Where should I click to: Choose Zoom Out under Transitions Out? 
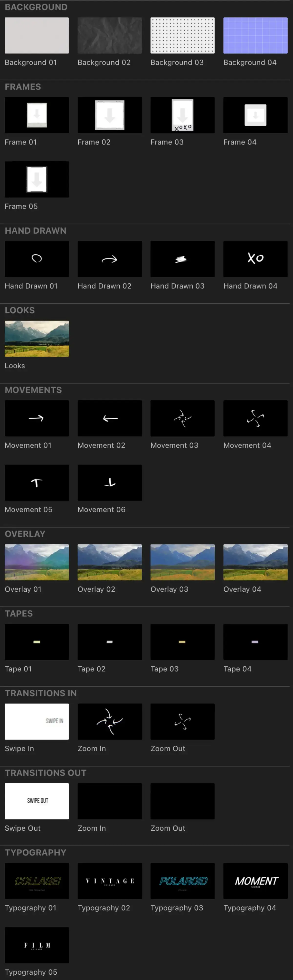pos(182,801)
